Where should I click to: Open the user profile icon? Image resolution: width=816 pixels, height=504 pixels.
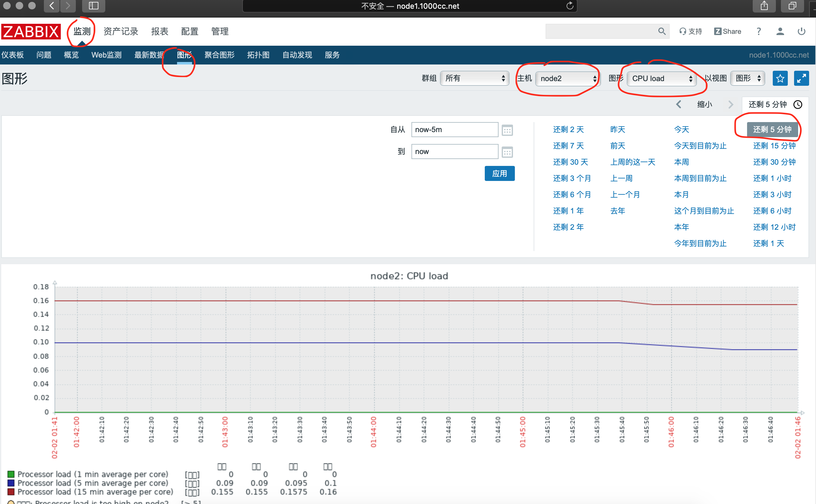click(780, 31)
